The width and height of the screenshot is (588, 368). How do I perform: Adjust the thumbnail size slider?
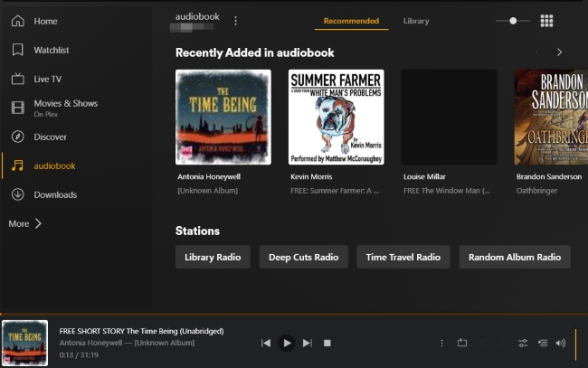point(513,21)
